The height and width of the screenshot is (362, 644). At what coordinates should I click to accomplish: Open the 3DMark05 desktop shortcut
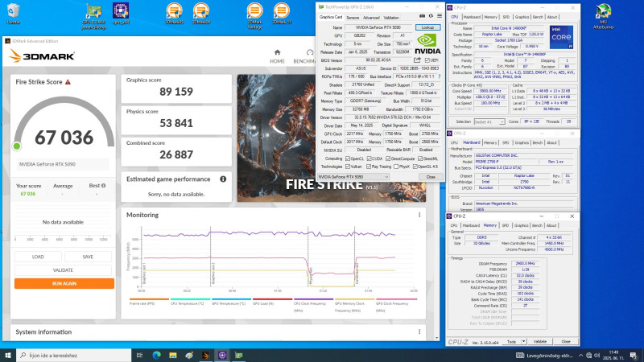pos(174,13)
